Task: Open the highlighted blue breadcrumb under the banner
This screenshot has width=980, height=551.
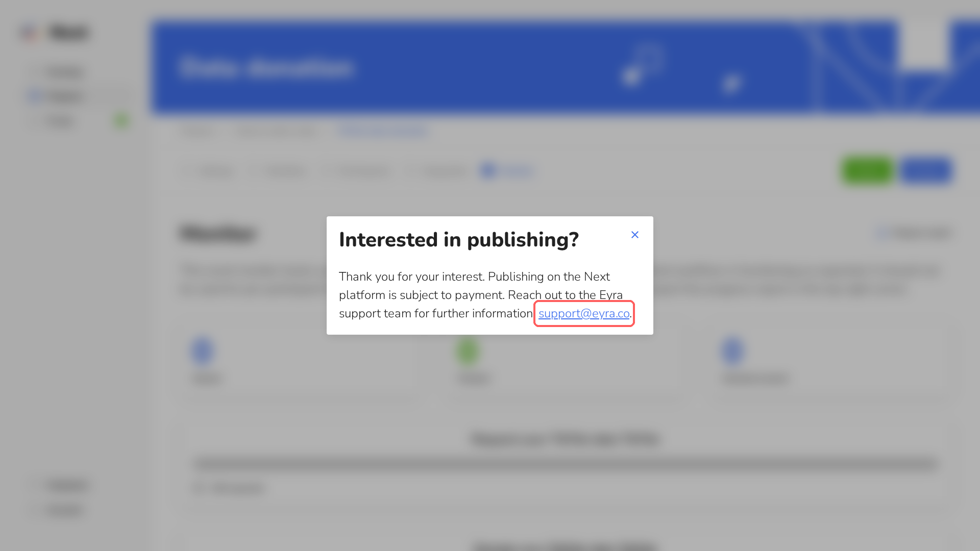Action: pos(383,131)
